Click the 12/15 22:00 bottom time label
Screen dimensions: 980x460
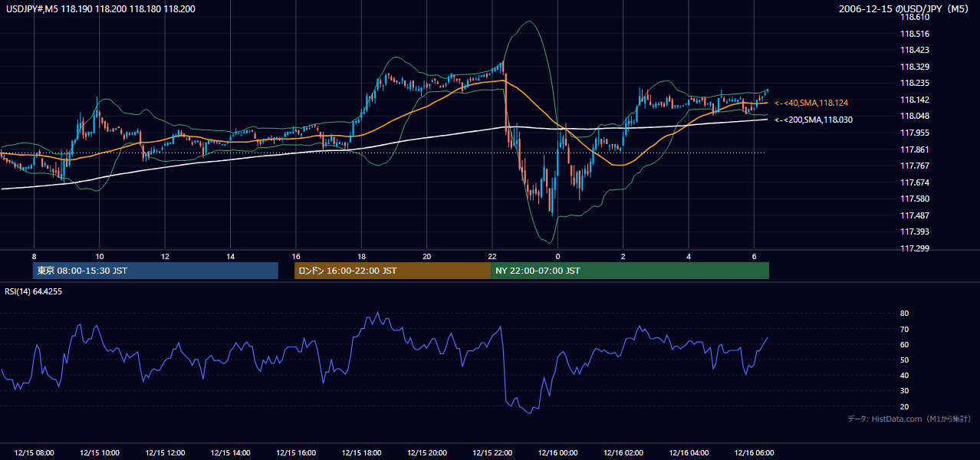492,453
